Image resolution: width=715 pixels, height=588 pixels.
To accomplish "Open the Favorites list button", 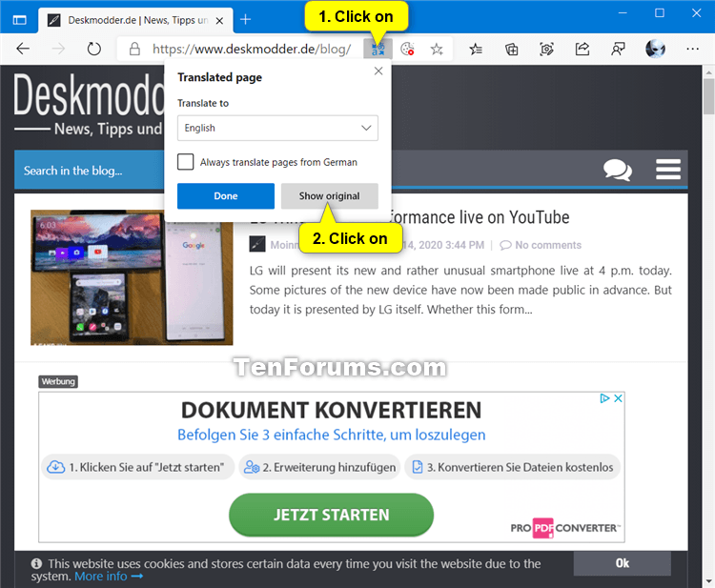I will (476, 49).
